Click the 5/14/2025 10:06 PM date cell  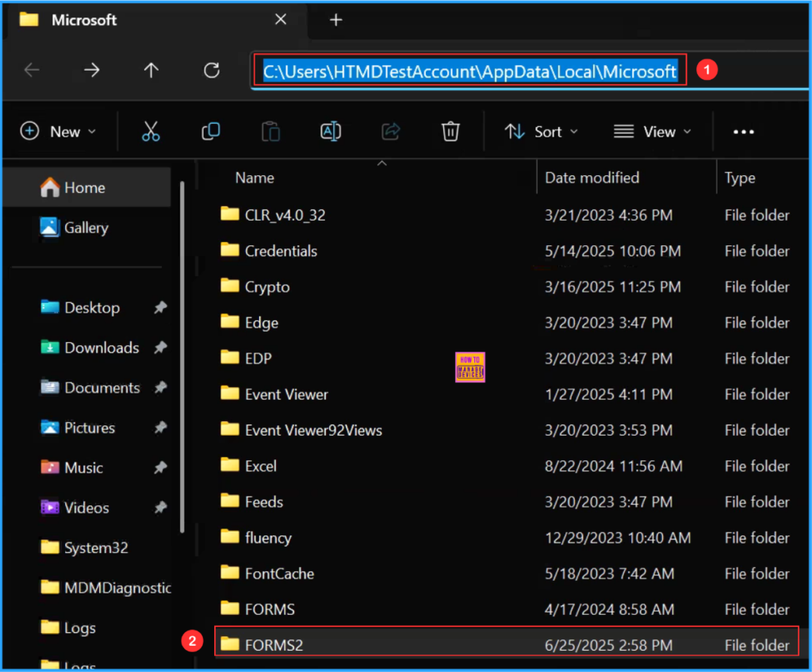613,252
